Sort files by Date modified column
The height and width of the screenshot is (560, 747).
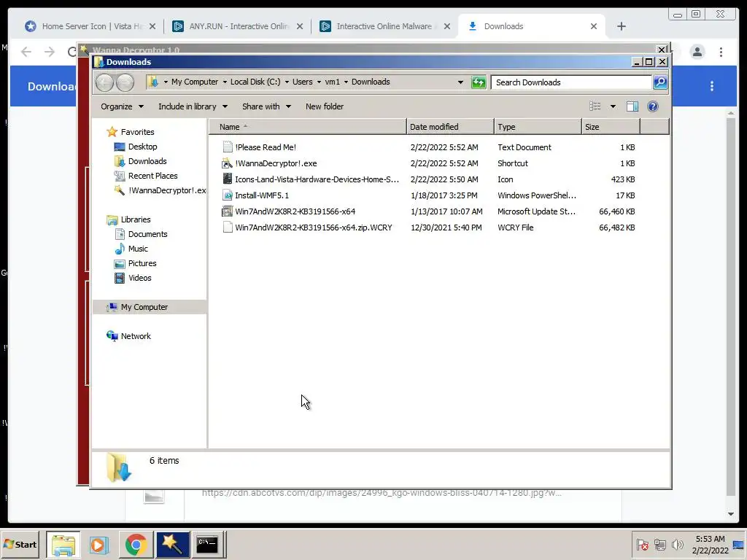pos(450,127)
